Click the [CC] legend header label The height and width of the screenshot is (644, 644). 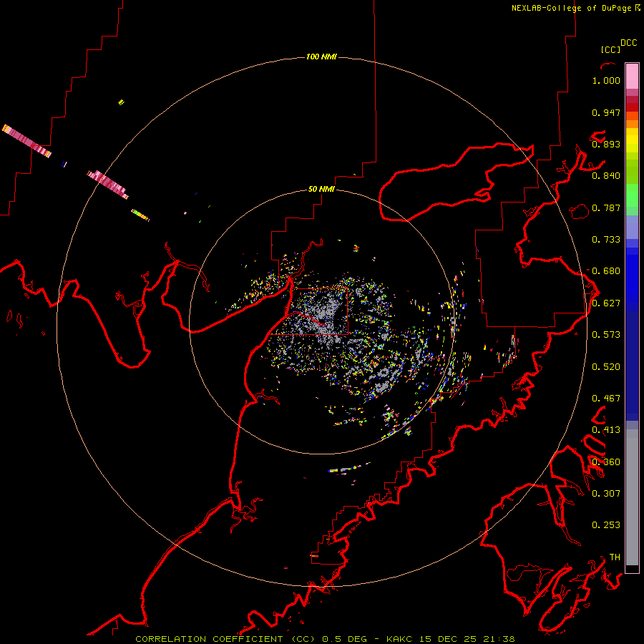click(x=610, y=49)
